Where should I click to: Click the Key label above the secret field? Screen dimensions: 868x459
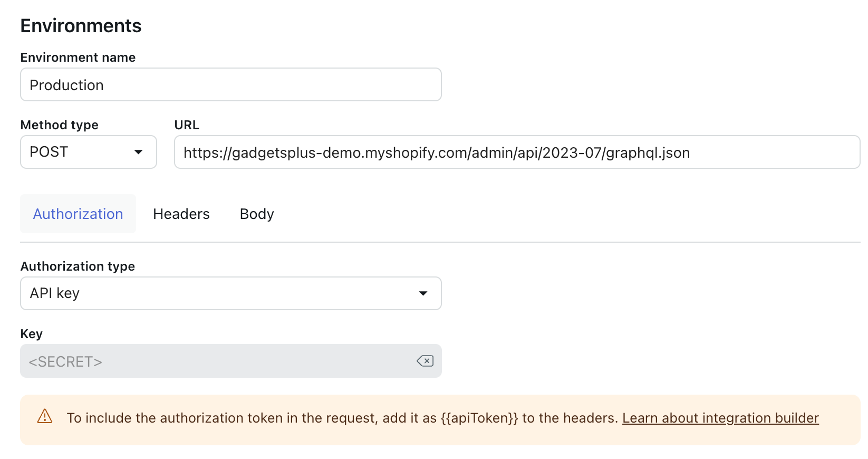point(31,334)
